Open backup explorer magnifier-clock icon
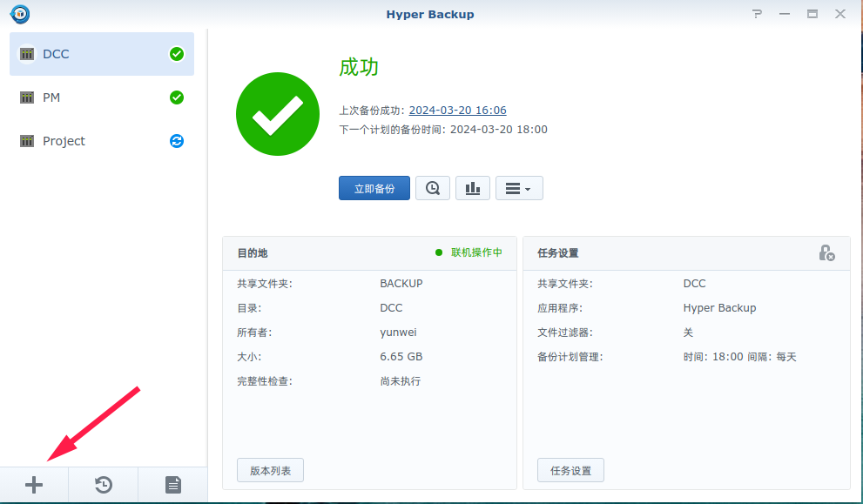This screenshot has height=504, width=863. (433, 188)
